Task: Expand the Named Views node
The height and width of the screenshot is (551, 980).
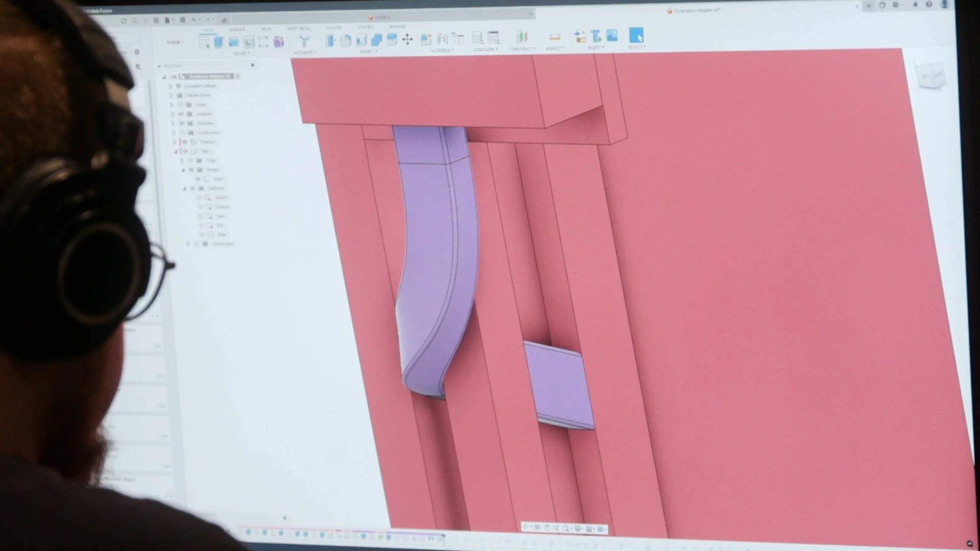Action: 171,95
